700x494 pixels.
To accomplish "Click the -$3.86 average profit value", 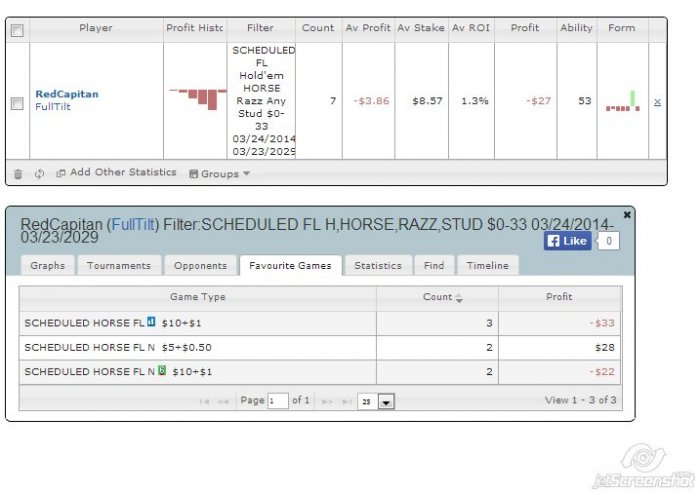I will [x=371, y=101].
